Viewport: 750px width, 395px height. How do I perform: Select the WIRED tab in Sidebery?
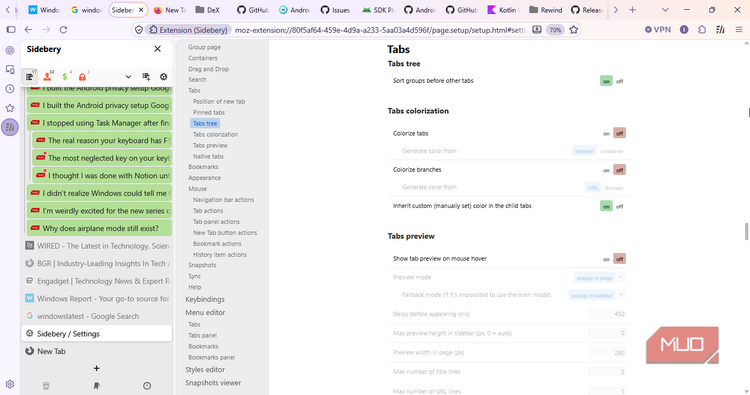(x=97, y=246)
